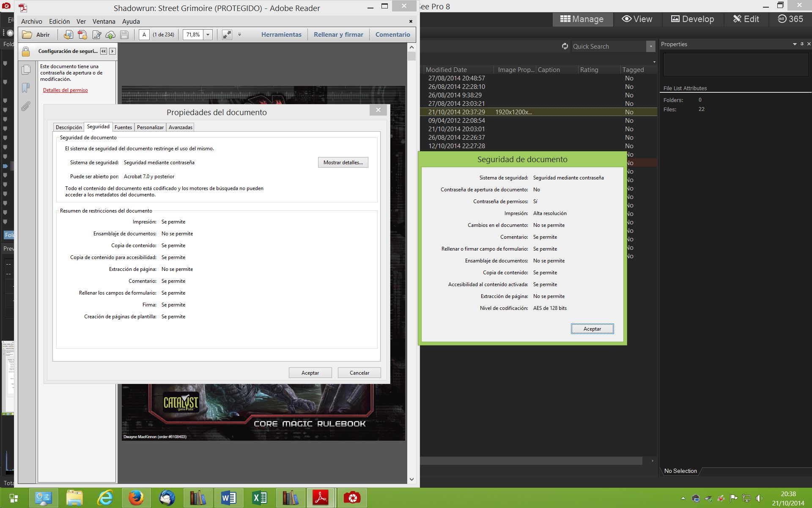Screen dimensions: 812x508
Task: Sort by Modified Date column header
Action: (x=459, y=70)
